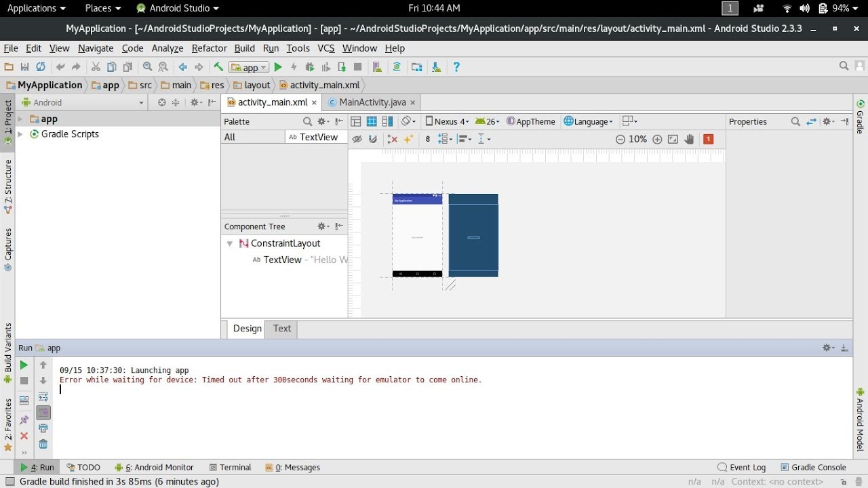868x488 pixels.
Task: Click Infer Constraints magic wand icon
Action: pos(408,139)
